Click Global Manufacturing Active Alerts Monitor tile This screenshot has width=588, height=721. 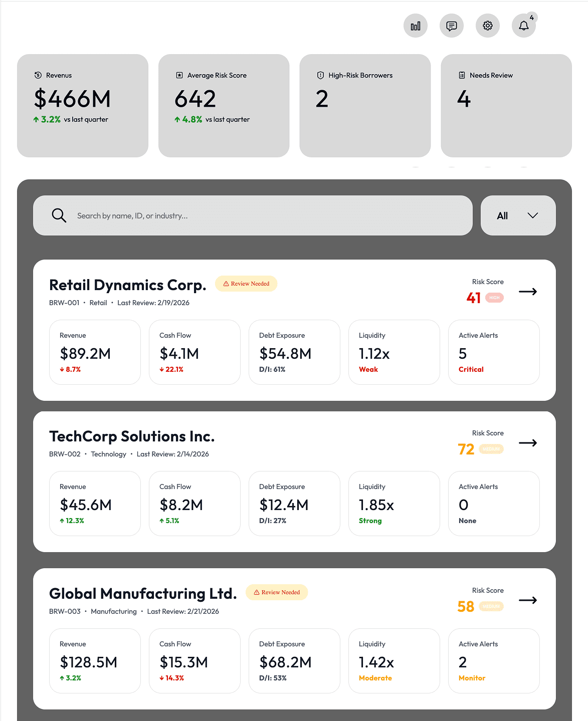click(x=494, y=661)
